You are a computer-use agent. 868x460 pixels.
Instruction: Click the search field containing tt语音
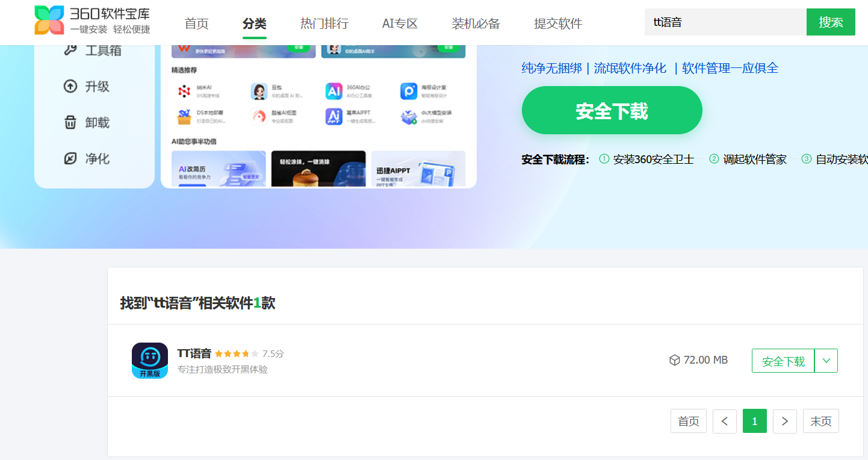(725, 22)
